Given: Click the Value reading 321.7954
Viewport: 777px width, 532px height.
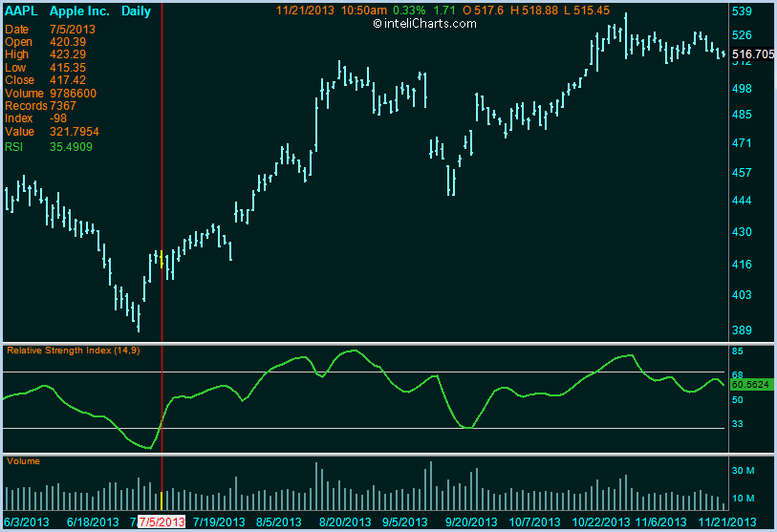Looking at the screenshot, I should 75,132.
